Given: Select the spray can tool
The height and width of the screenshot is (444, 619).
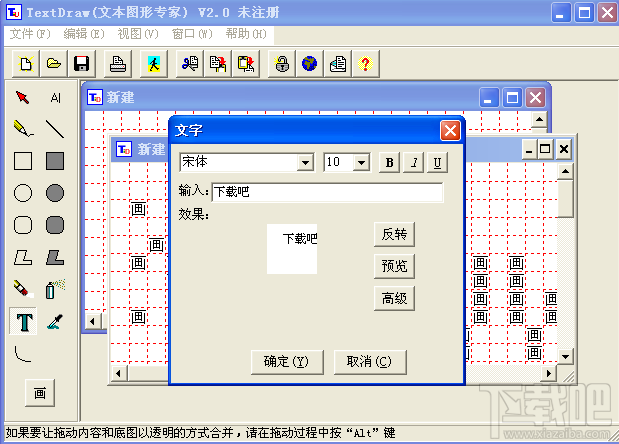Looking at the screenshot, I should coord(55,289).
